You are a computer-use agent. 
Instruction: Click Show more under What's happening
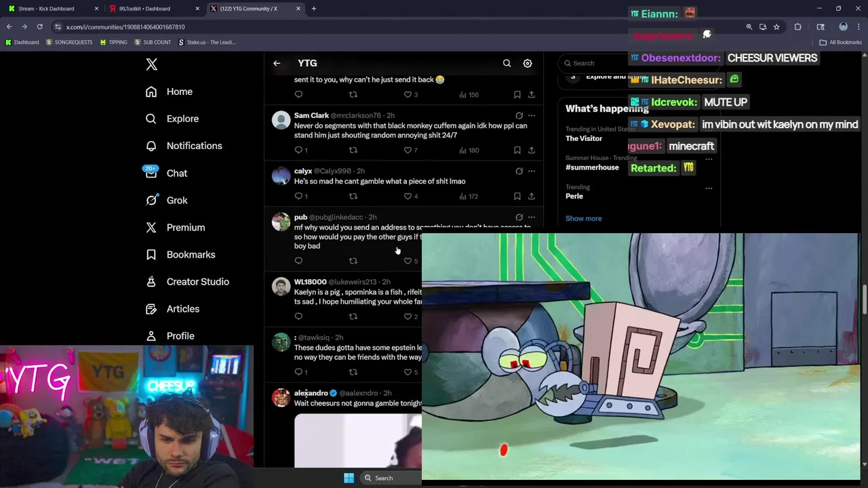583,218
